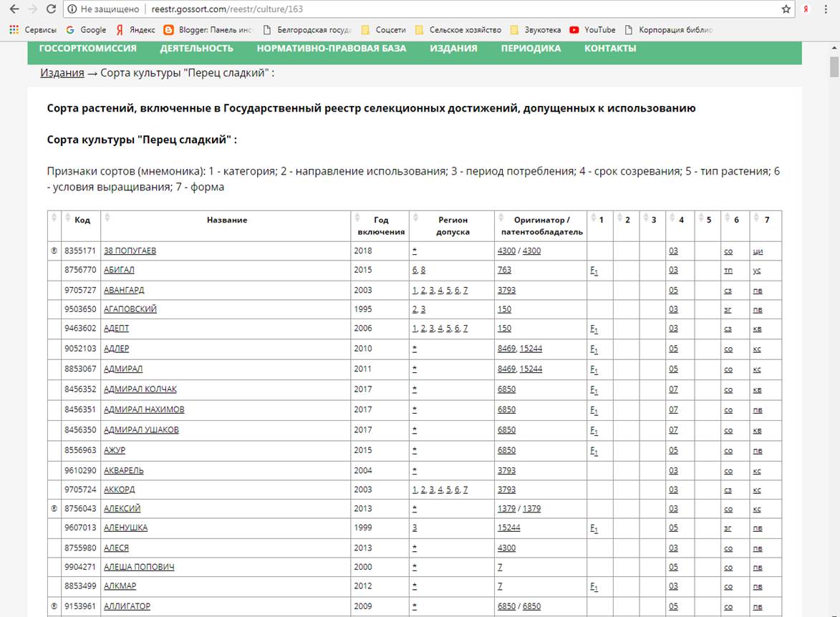
Task: Open the Blogger panel bookmark
Action: click(x=208, y=30)
